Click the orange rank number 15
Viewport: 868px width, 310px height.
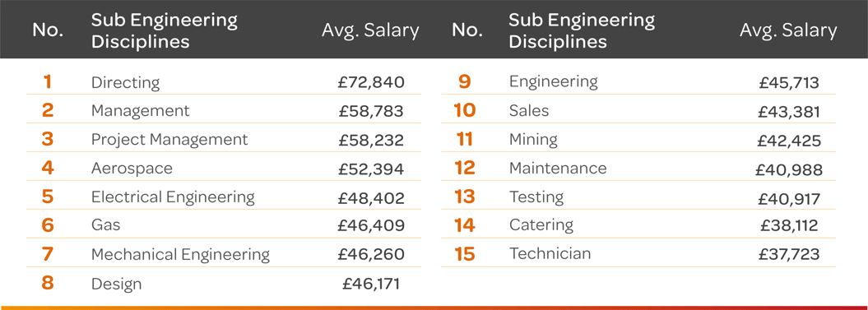click(x=465, y=254)
